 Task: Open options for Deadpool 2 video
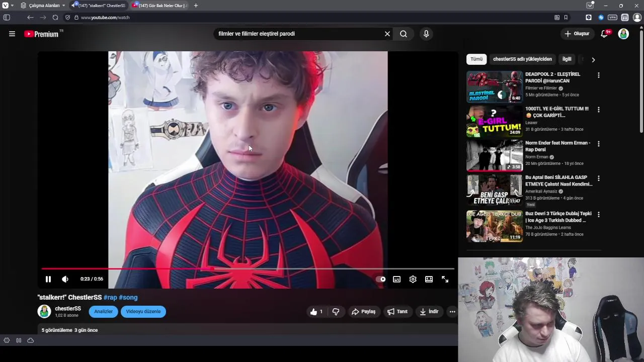pyautogui.click(x=598, y=75)
